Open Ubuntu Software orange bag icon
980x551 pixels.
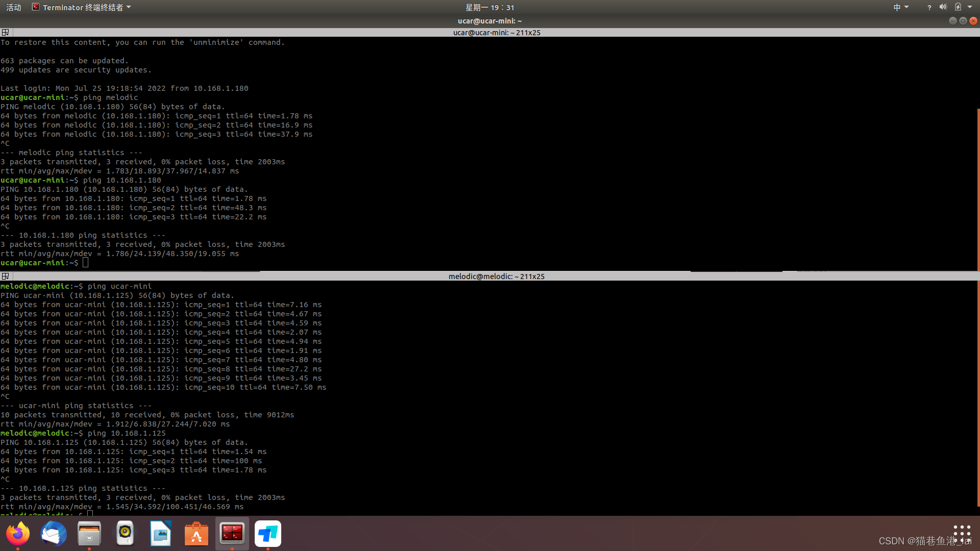(197, 534)
